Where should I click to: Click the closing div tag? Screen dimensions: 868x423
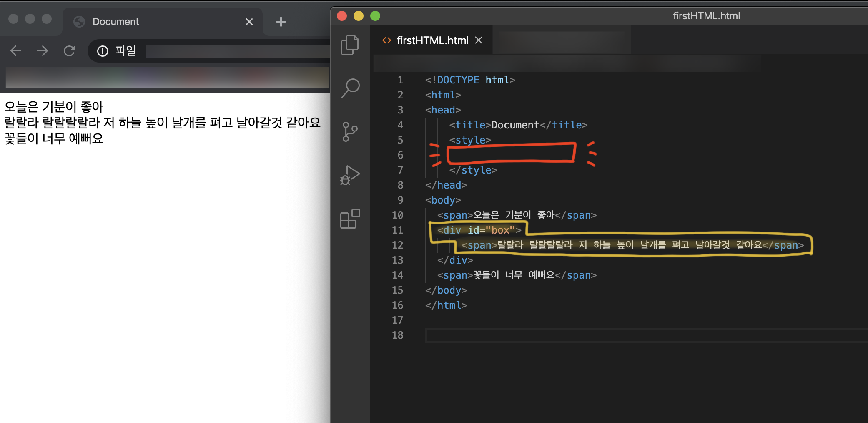point(455,260)
